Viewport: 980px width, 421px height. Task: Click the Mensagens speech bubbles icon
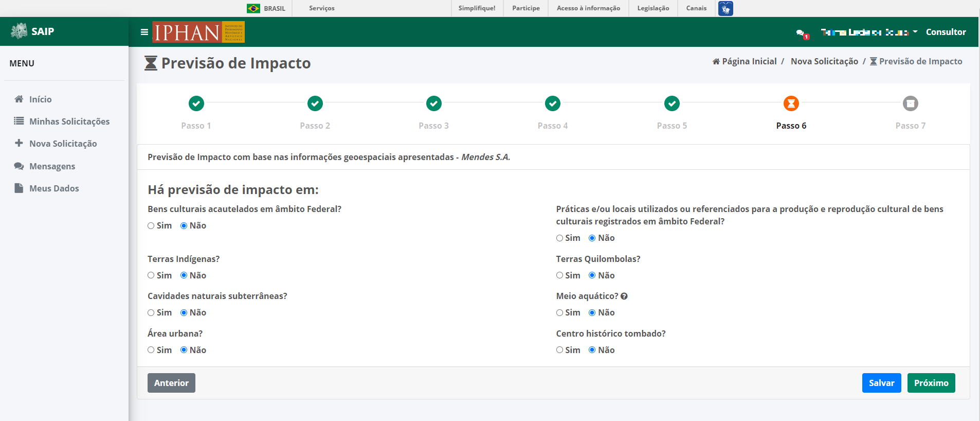click(x=19, y=166)
